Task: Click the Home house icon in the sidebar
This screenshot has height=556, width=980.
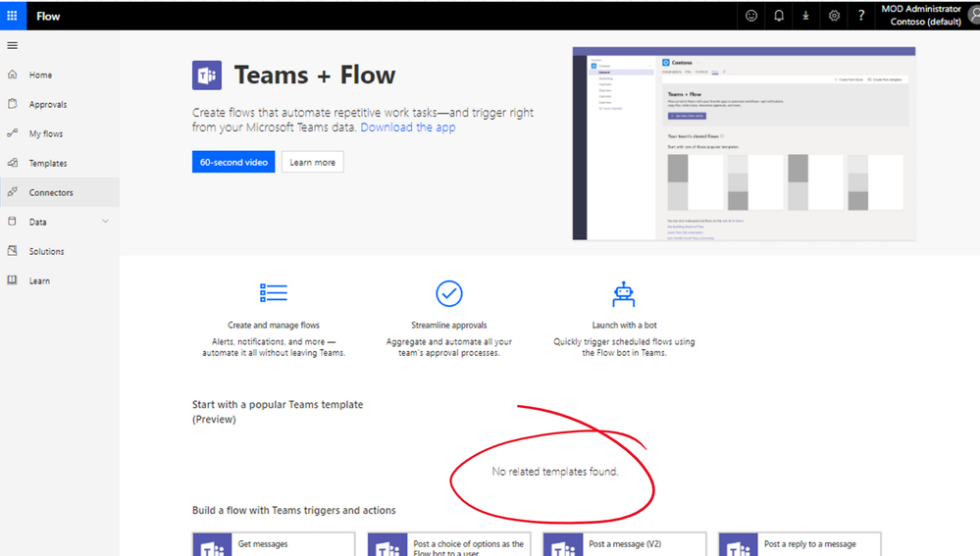Action: point(13,75)
